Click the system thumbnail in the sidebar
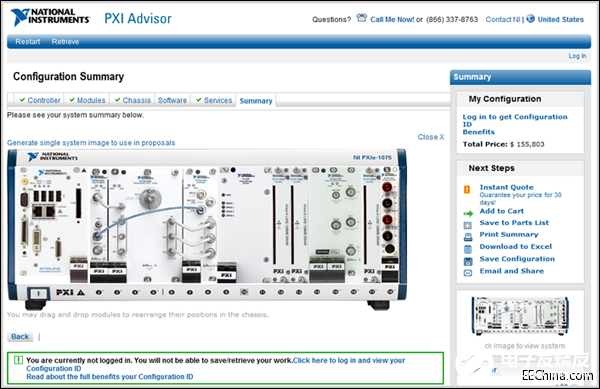600x389 pixels. pos(520,316)
